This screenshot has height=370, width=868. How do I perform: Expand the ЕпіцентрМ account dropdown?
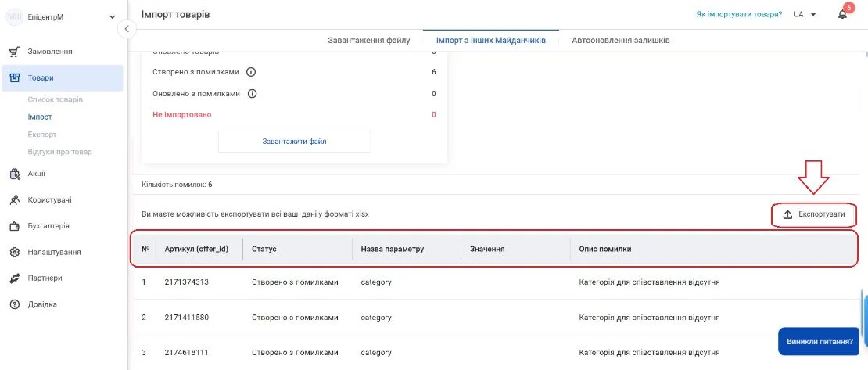point(113,17)
